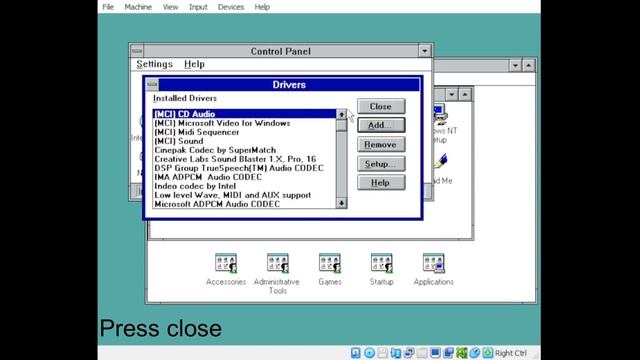Open the VirtualBox Input menu

point(198,7)
